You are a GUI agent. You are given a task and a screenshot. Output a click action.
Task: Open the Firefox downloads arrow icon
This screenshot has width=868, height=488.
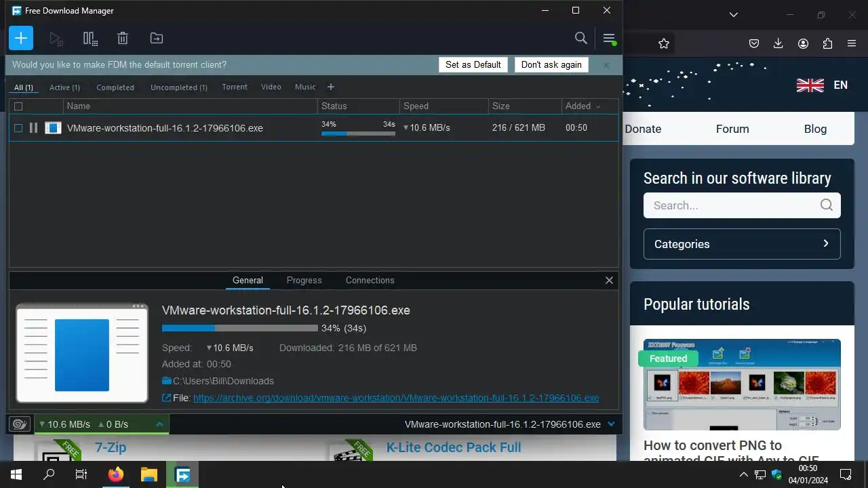coord(778,43)
